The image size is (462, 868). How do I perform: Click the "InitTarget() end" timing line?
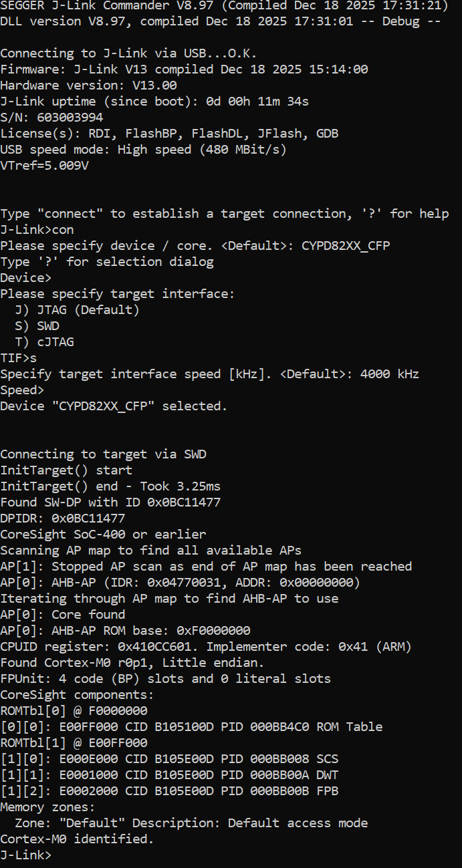click(x=110, y=486)
